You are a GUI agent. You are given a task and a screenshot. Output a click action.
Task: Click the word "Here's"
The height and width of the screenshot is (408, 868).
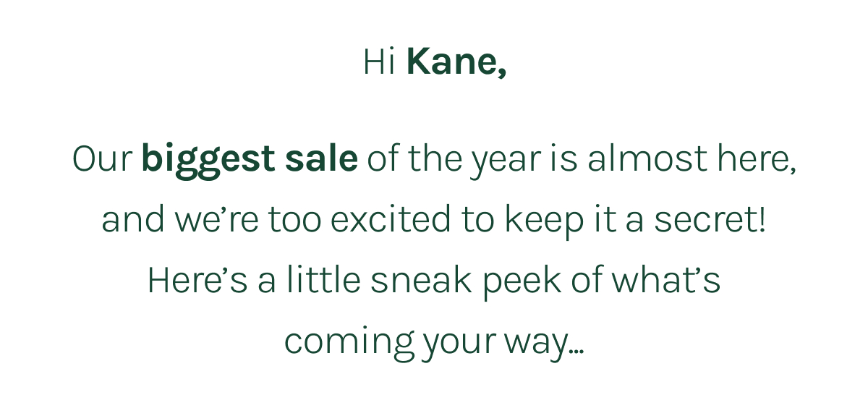tap(197, 281)
